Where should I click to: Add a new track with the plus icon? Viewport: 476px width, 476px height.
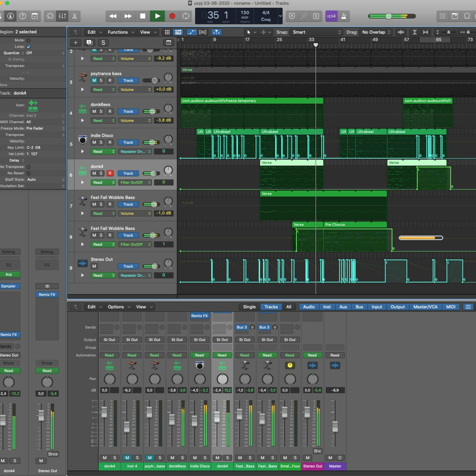pyautogui.click(x=76, y=43)
